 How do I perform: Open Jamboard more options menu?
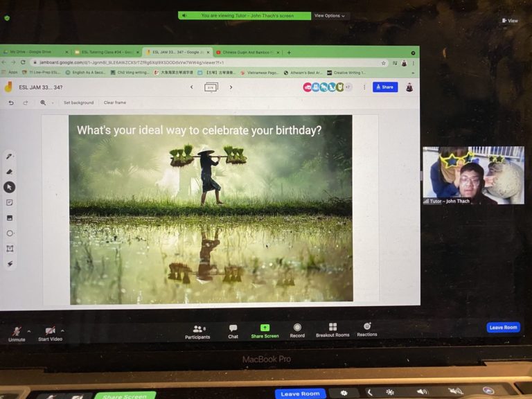364,87
